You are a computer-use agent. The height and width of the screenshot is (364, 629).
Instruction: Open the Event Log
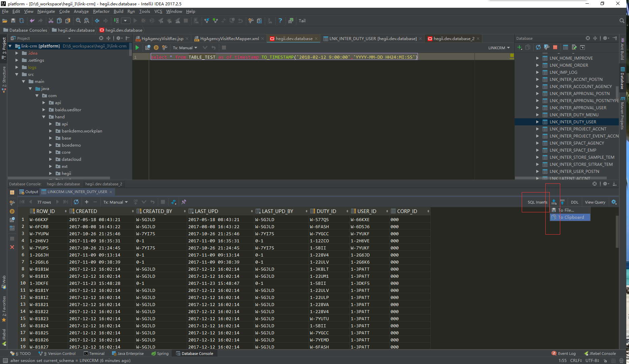pos(564,354)
